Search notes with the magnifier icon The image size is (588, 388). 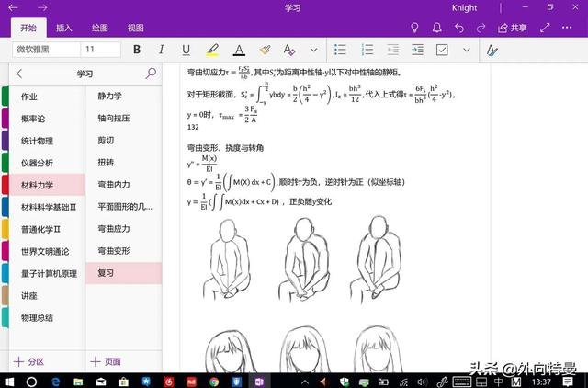point(151,74)
